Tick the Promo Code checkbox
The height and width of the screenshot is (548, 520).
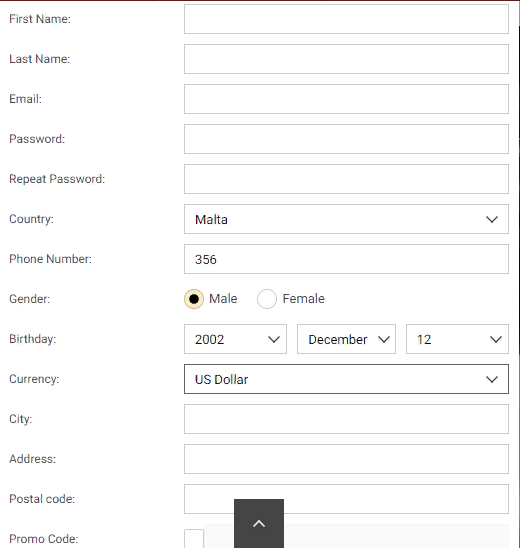194,539
